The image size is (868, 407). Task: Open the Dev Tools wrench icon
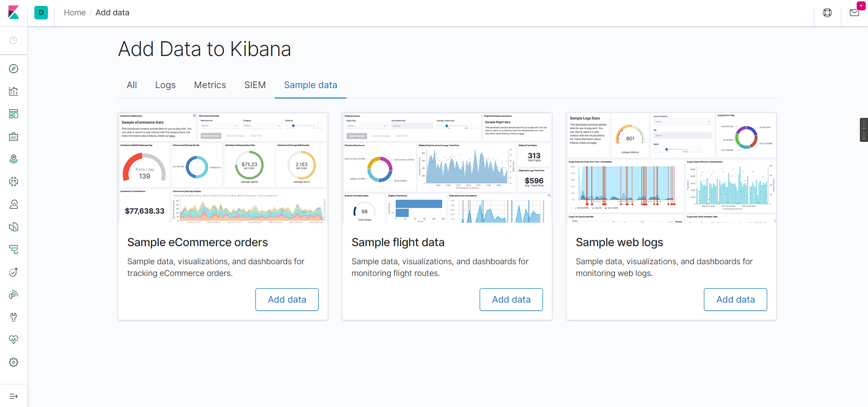click(x=14, y=317)
